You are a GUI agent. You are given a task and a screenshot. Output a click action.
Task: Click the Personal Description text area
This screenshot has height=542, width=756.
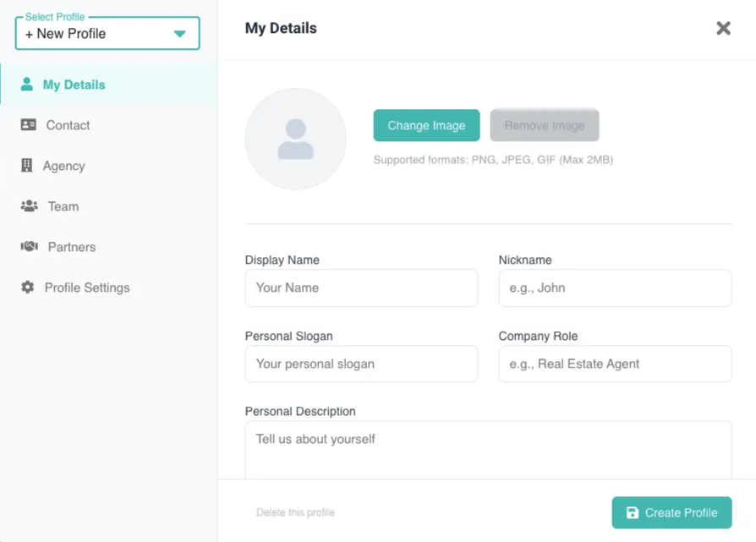[488, 450]
